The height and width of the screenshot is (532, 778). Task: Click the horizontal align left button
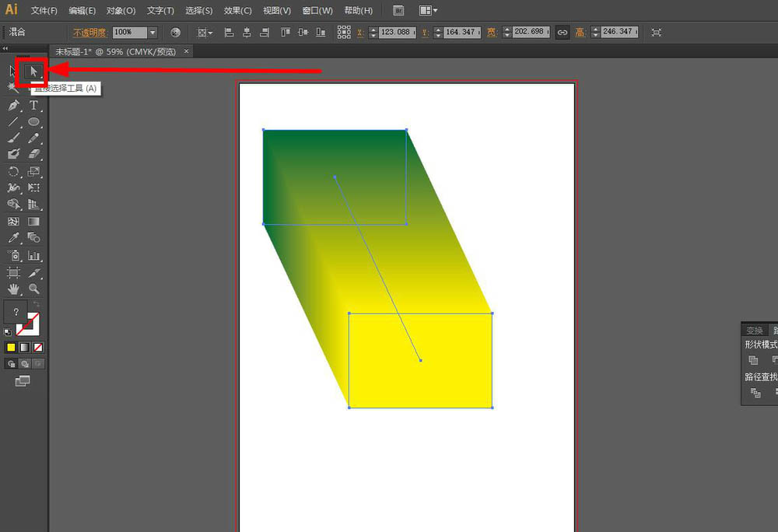pyautogui.click(x=230, y=32)
